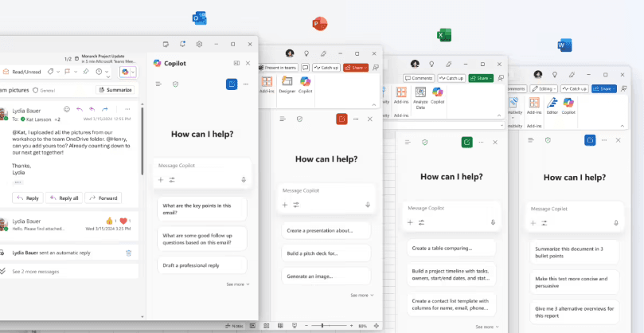Click Catch up in PowerPoint window
This screenshot has height=333, width=644.
(326, 68)
